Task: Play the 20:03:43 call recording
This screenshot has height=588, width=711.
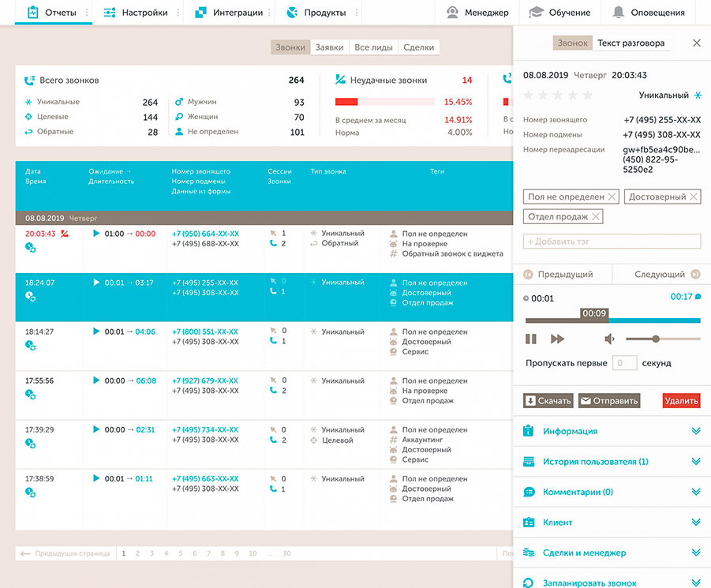Action: tap(96, 234)
